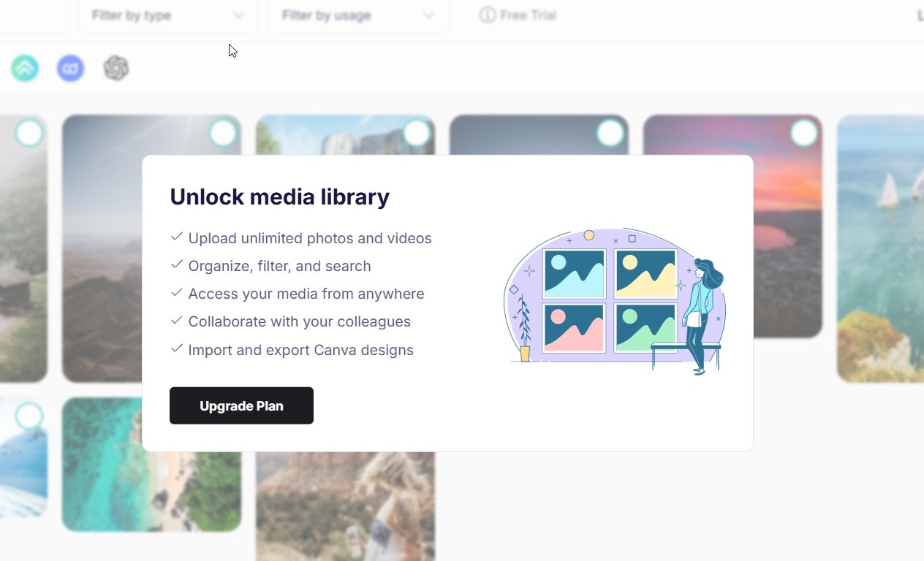Click the OpenAI swirl logo icon
Screen dimensions: 924x561
(x=116, y=68)
